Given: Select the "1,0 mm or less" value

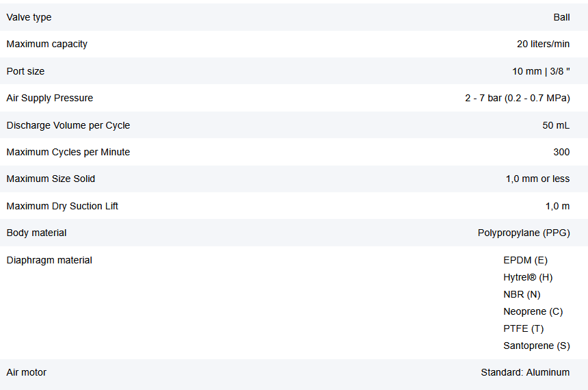Looking at the screenshot, I should click(x=537, y=179).
